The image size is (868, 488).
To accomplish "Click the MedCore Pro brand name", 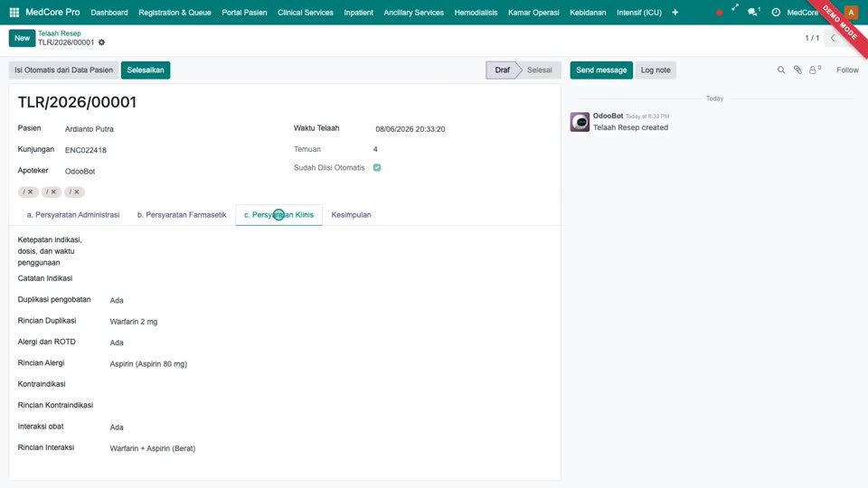I will (52, 12).
